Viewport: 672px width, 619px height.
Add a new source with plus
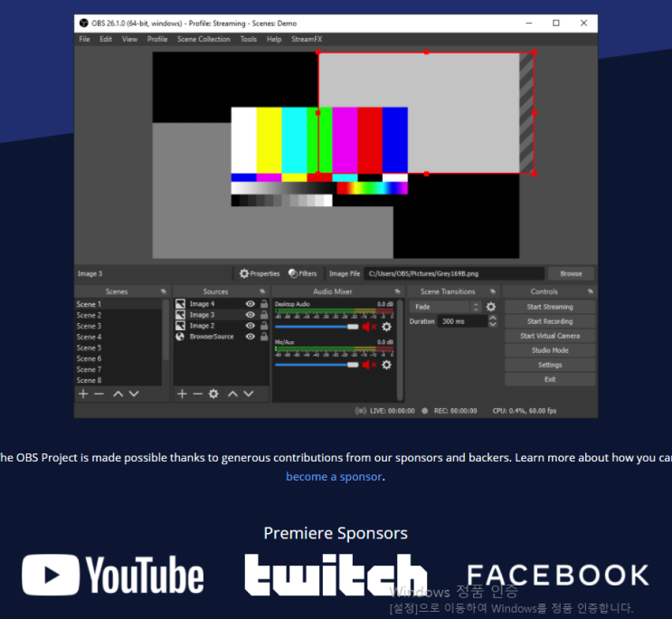click(x=182, y=394)
